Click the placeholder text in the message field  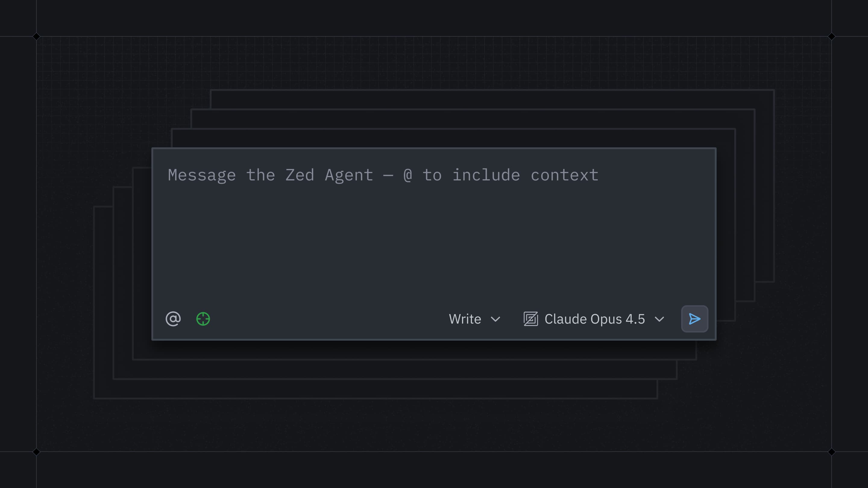382,175
